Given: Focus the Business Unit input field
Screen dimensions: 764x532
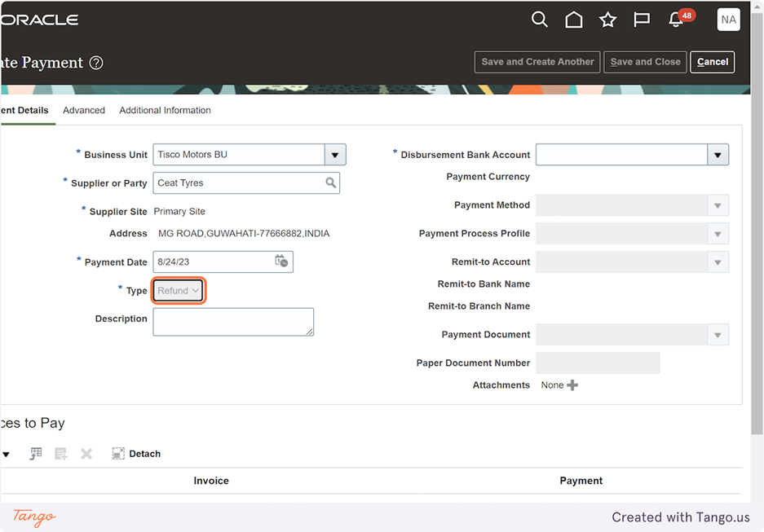Looking at the screenshot, I should pyautogui.click(x=239, y=155).
